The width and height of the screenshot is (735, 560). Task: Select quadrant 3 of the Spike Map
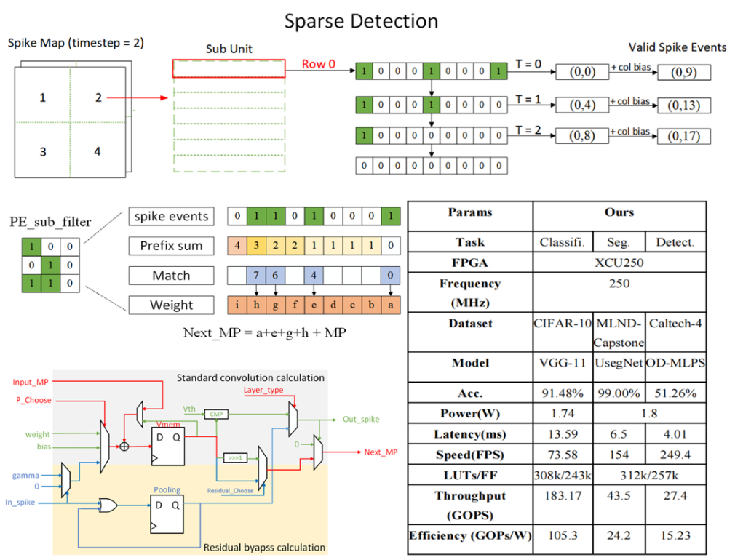click(x=42, y=151)
